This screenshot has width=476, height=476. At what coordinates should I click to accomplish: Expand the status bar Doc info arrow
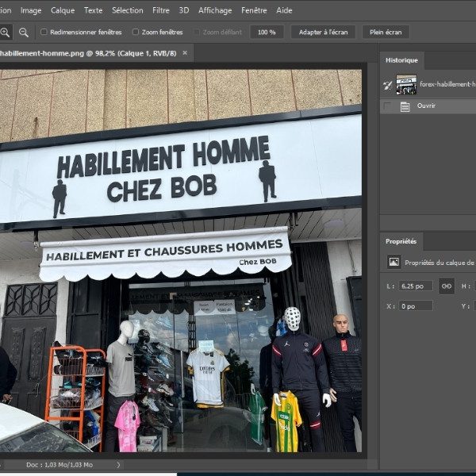tap(119, 465)
